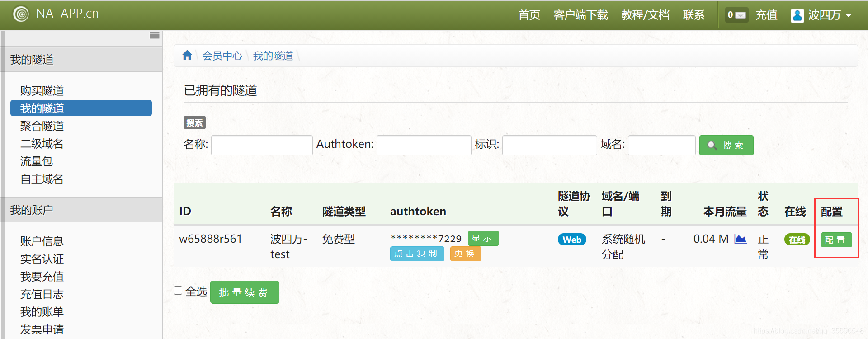Click the 0.04 M traffic value

coord(711,239)
